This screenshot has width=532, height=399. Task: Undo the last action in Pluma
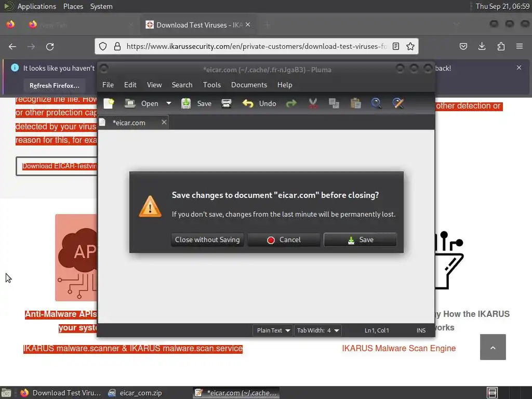(x=259, y=103)
